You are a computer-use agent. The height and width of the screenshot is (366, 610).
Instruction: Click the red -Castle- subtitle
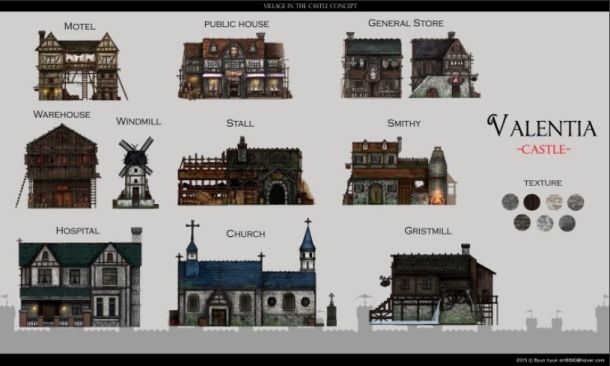coord(544,149)
